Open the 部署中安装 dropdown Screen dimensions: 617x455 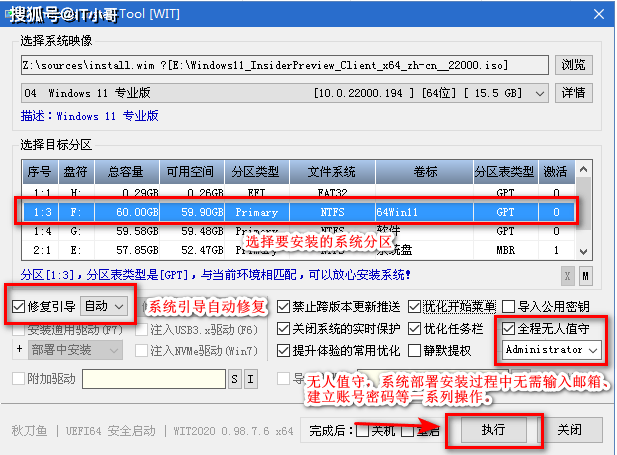point(75,350)
